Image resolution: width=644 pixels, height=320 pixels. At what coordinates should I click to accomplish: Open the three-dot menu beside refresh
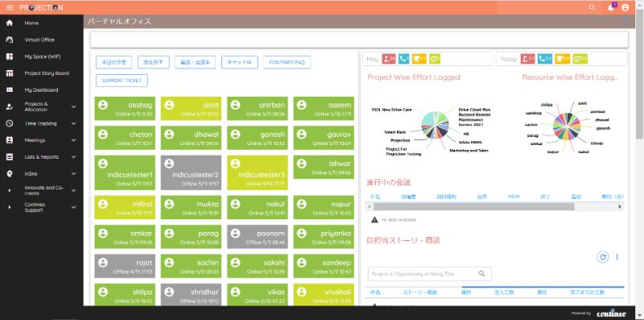[617, 257]
